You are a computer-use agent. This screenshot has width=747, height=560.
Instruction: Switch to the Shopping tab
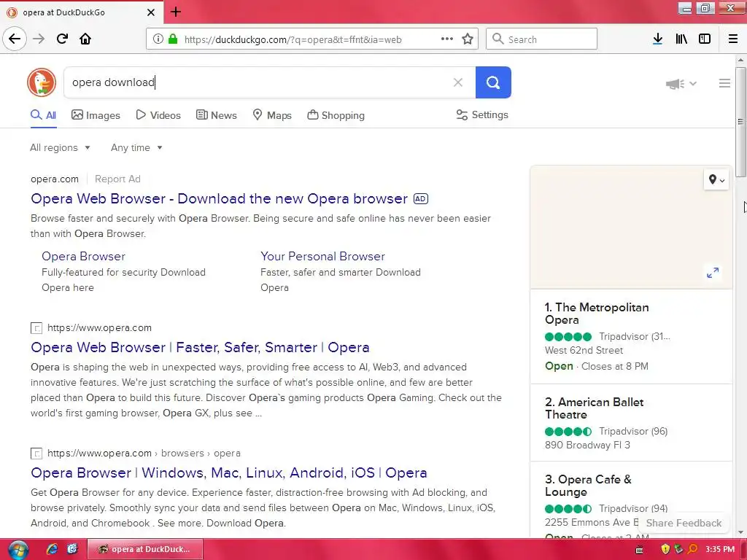(336, 115)
